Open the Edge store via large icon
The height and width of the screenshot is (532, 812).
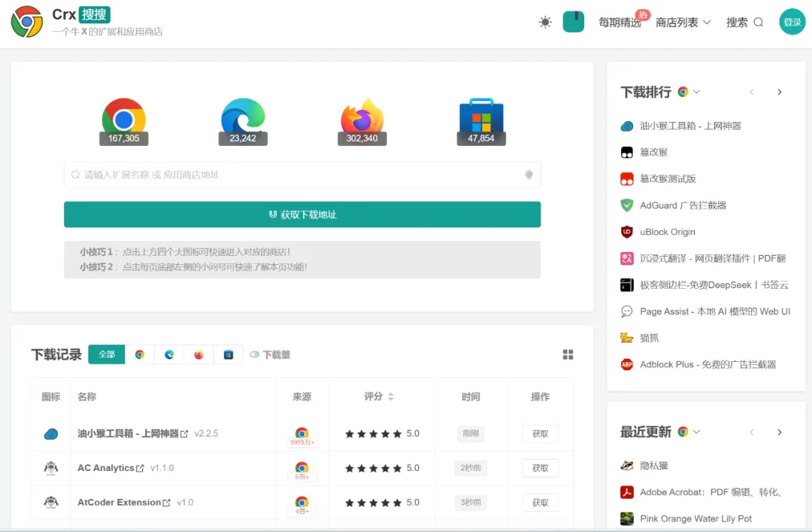click(243, 119)
